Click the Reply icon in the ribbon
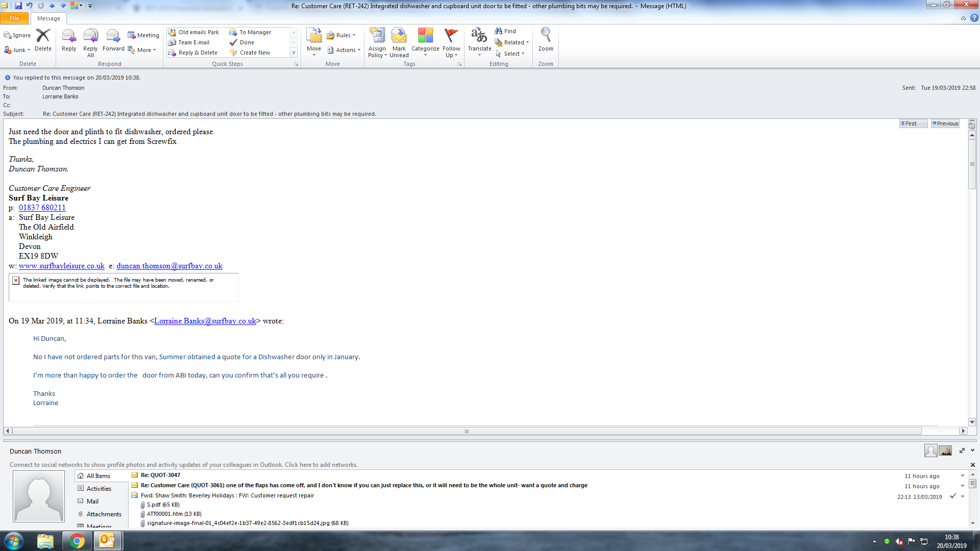This screenshot has width=980, height=551. click(x=68, y=37)
